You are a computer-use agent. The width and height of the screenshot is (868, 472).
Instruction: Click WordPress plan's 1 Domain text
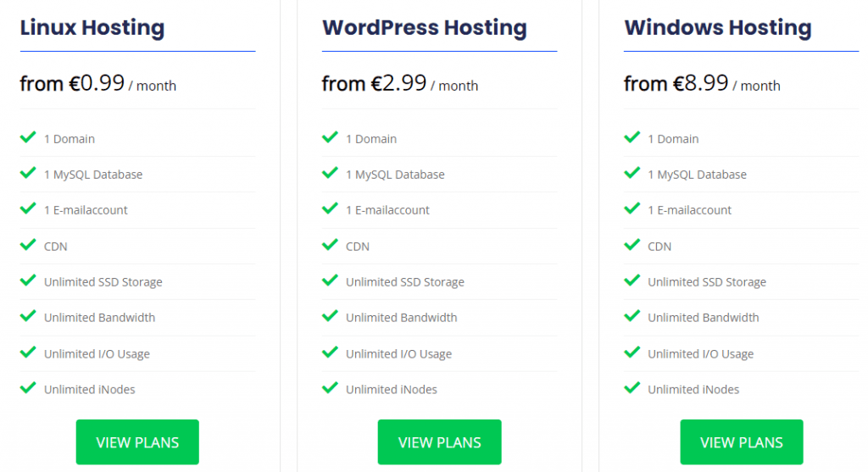coord(371,139)
